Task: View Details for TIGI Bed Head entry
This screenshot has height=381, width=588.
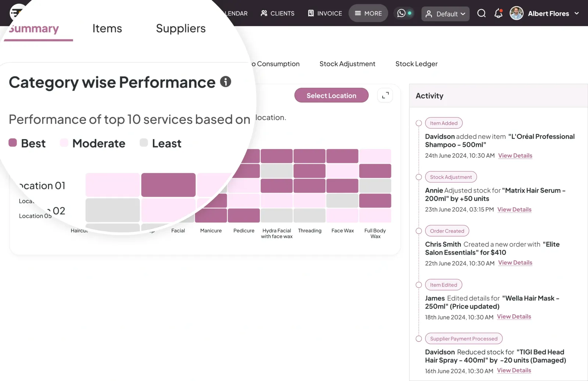Action: point(514,371)
